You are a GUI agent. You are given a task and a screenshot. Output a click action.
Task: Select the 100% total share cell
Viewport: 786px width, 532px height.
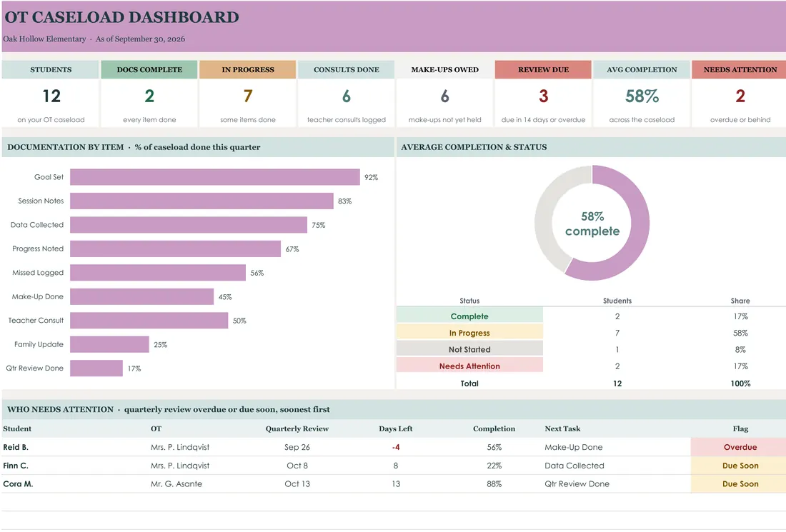(740, 383)
